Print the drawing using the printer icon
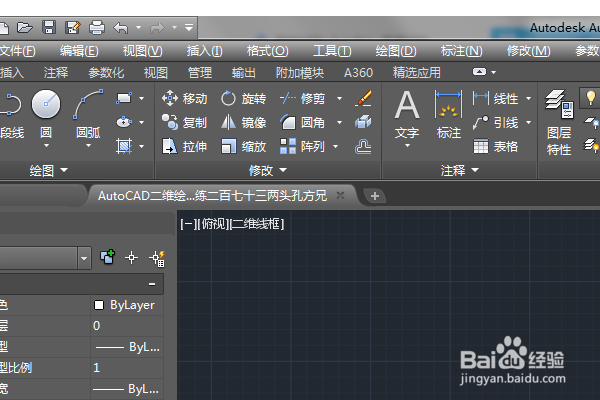The height and width of the screenshot is (400, 600). coord(97,28)
